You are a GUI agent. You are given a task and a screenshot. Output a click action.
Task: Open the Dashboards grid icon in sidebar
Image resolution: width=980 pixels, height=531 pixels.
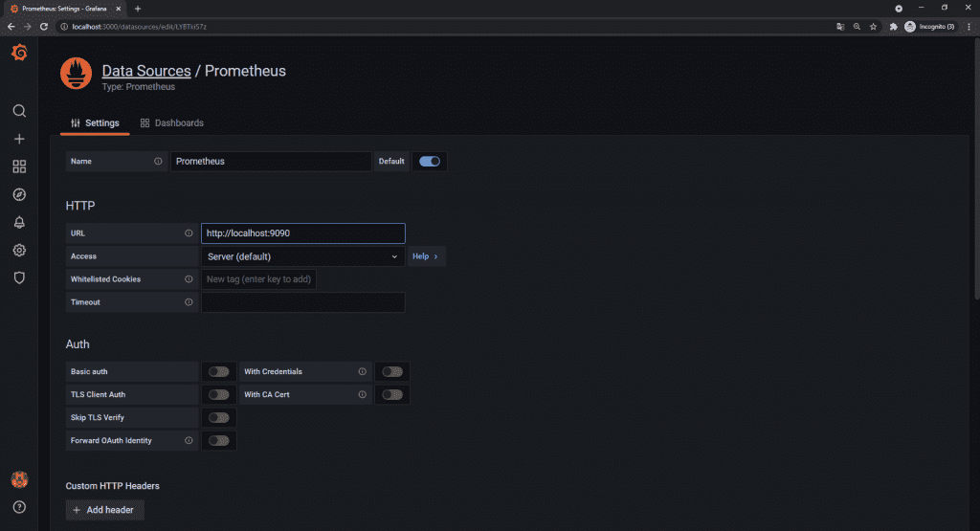pos(19,166)
